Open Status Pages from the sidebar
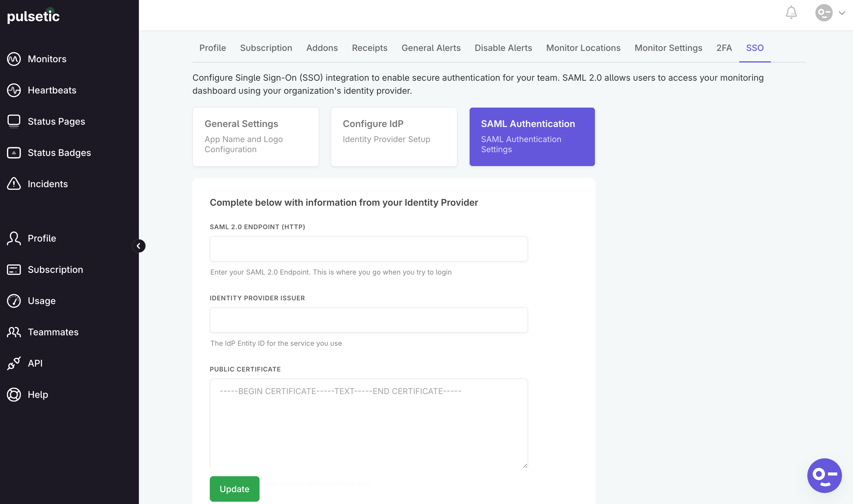853x504 pixels. tap(56, 121)
